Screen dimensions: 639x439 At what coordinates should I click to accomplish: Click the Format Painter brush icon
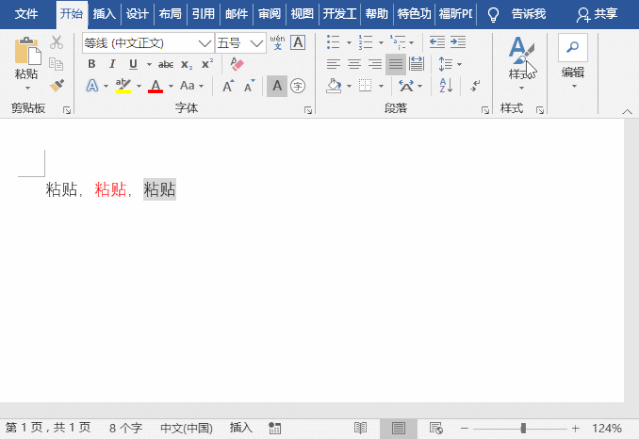[x=57, y=86]
